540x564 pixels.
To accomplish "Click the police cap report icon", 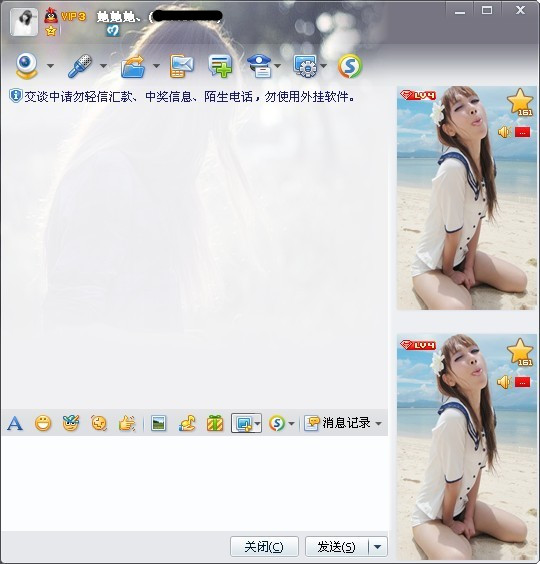I will coord(260,66).
